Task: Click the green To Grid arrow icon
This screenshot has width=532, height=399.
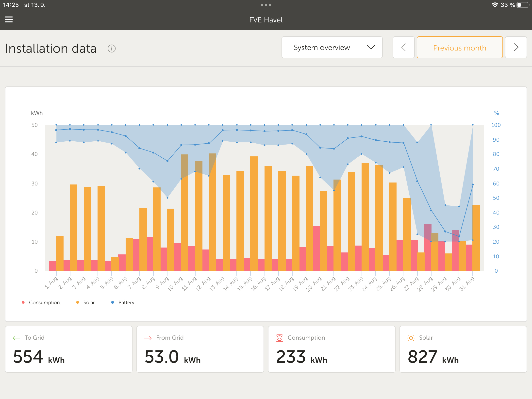Action: (17, 338)
